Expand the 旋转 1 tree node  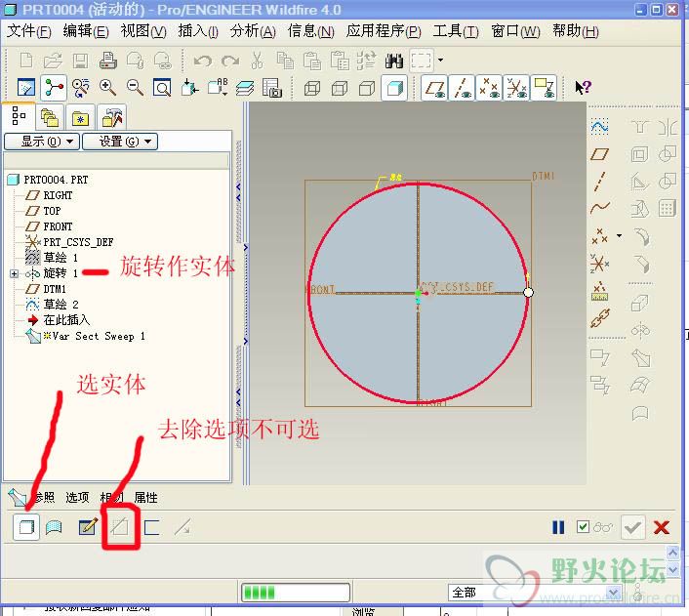[x=14, y=274]
